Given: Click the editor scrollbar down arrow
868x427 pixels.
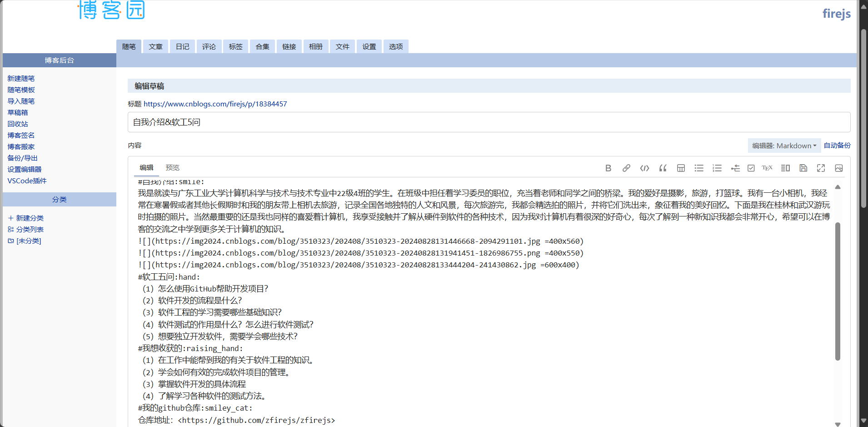Looking at the screenshot, I should pyautogui.click(x=838, y=424).
